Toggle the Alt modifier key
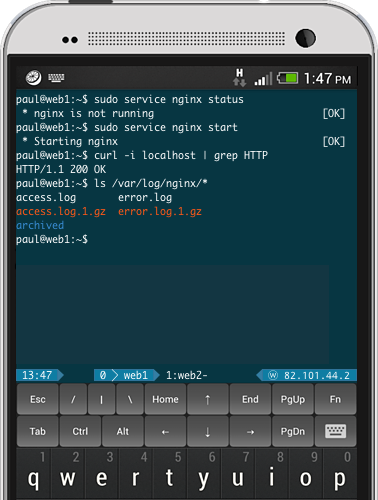 [x=123, y=431]
